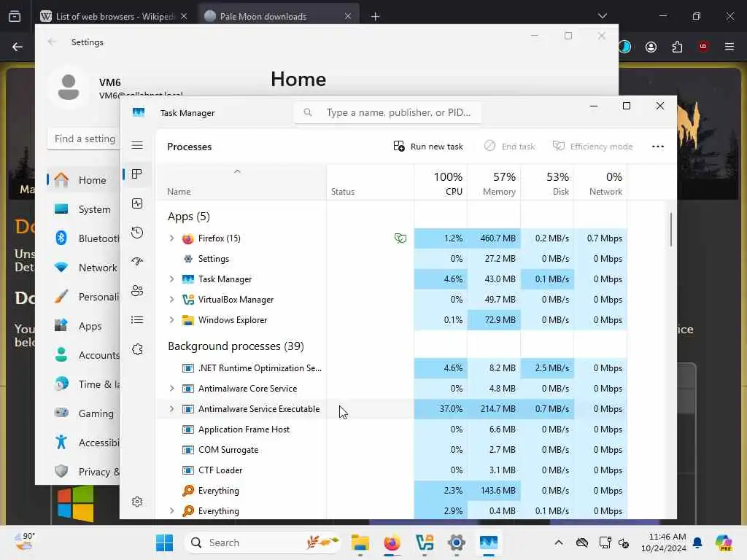
Task: Expand the Windows Explorer process row
Action: tap(171, 320)
